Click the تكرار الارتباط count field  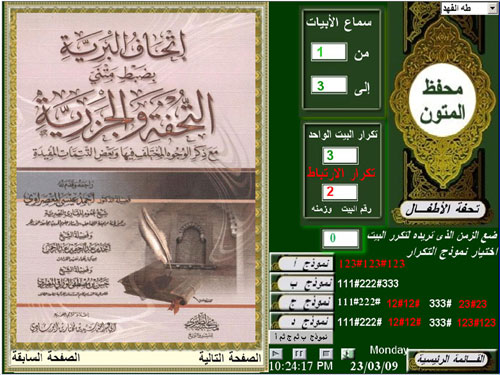(x=340, y=192)
